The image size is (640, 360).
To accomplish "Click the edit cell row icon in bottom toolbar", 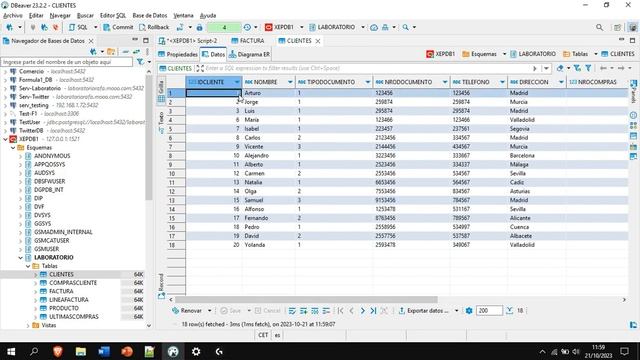I will (292, 311).
